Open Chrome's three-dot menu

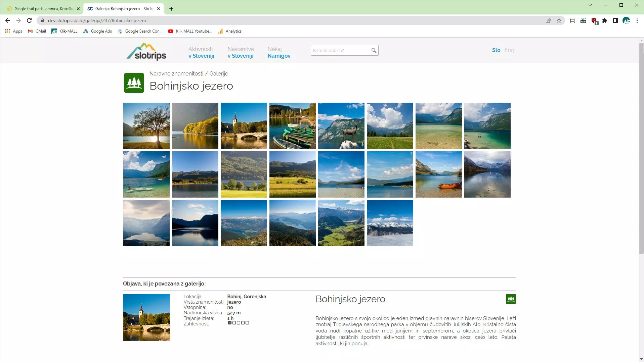(637, 20)
